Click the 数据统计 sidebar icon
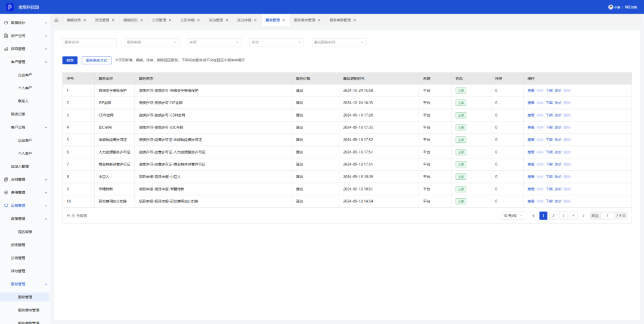Viewport: 644px width, 324px height. coord(6,23)
